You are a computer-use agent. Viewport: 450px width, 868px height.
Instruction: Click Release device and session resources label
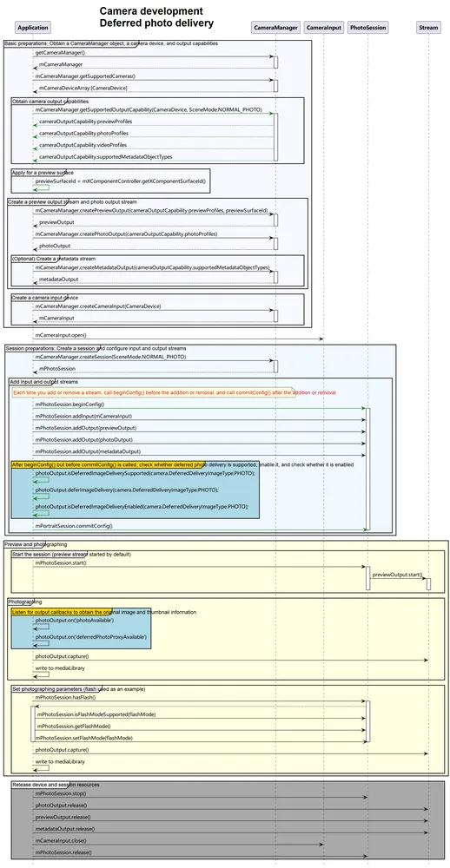(56, 785)
